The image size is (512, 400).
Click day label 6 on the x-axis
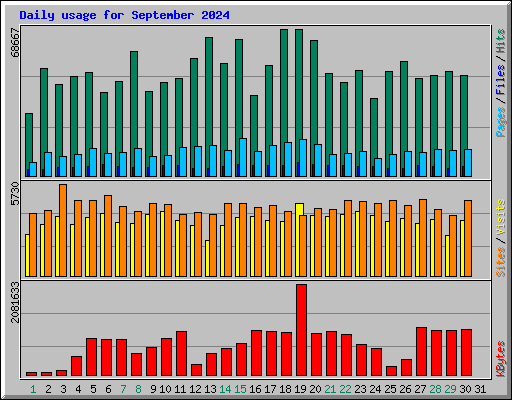click(108, 389)
